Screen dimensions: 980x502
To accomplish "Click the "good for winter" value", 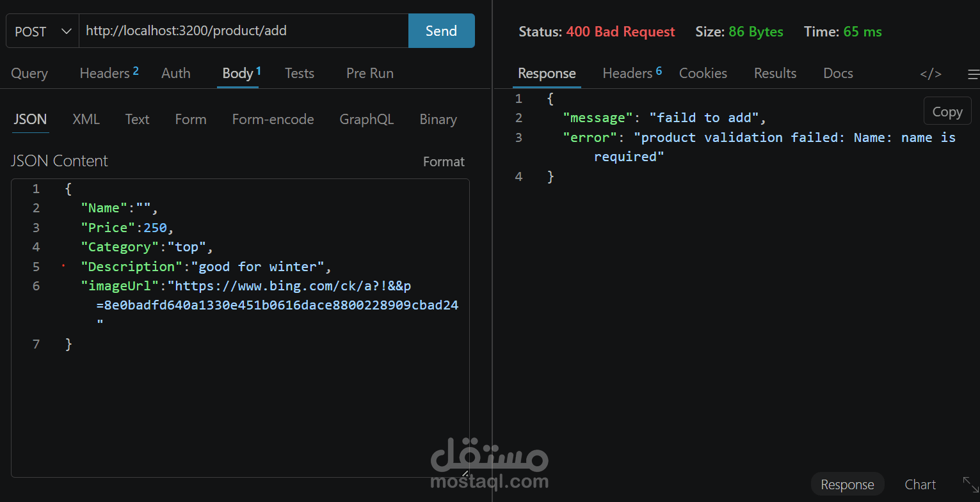I will point(257,267).
